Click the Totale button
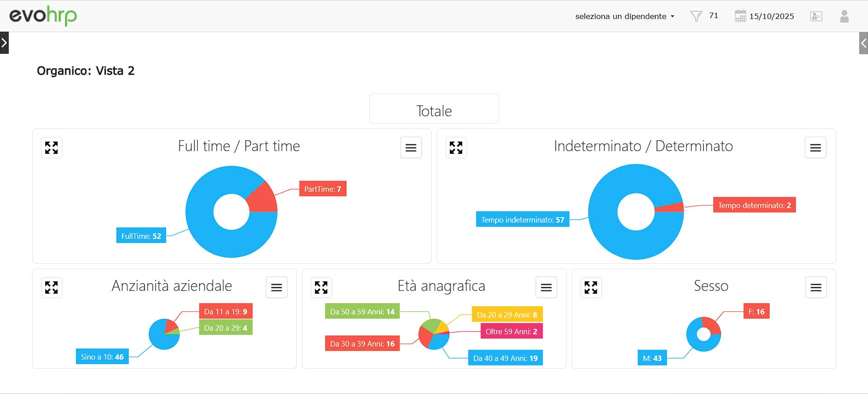The image size is (868, 394). tap(434, 109)
